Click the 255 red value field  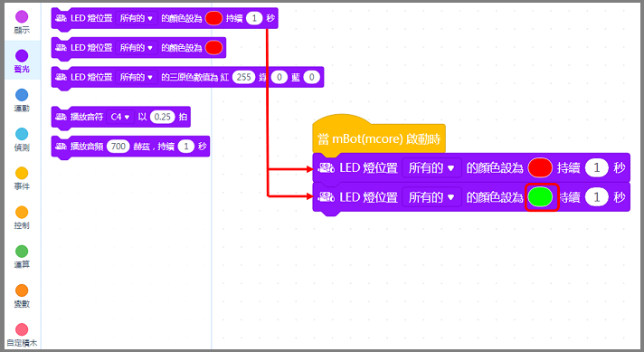pos(243,77)
